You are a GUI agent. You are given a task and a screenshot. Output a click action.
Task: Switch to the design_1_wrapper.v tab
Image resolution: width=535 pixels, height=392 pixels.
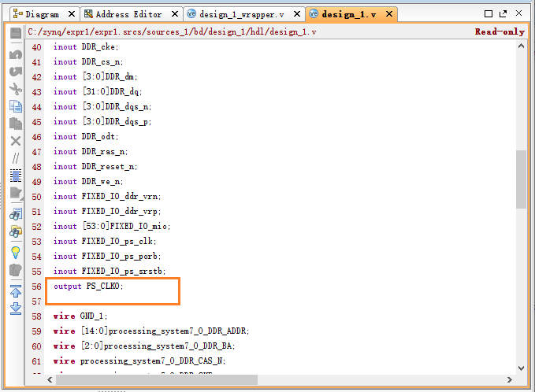235,14
